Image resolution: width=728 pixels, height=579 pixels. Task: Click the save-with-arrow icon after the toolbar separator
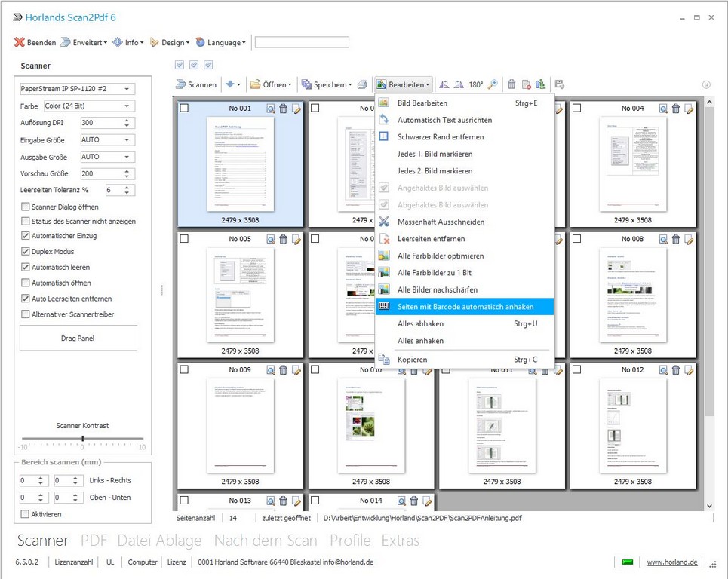pos(560,84)
